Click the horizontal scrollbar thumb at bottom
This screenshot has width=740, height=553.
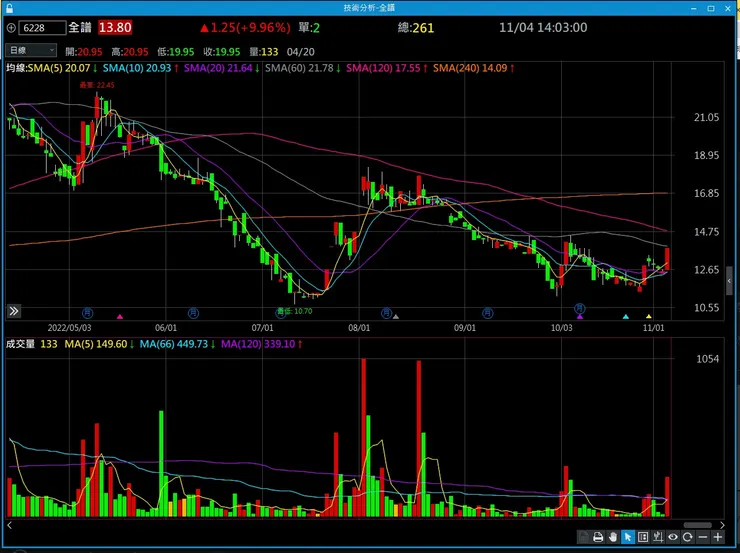pyautogui.click(x=698, y=525)
